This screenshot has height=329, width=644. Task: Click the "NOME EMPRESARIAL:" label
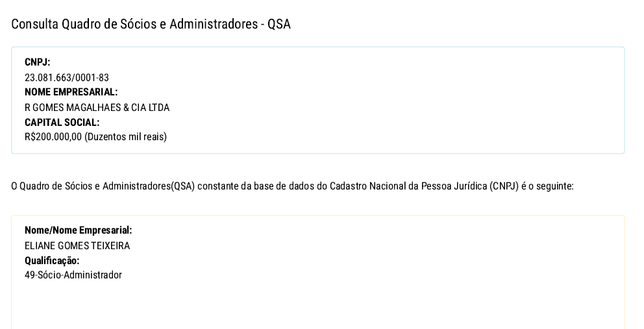click(71, 92)
